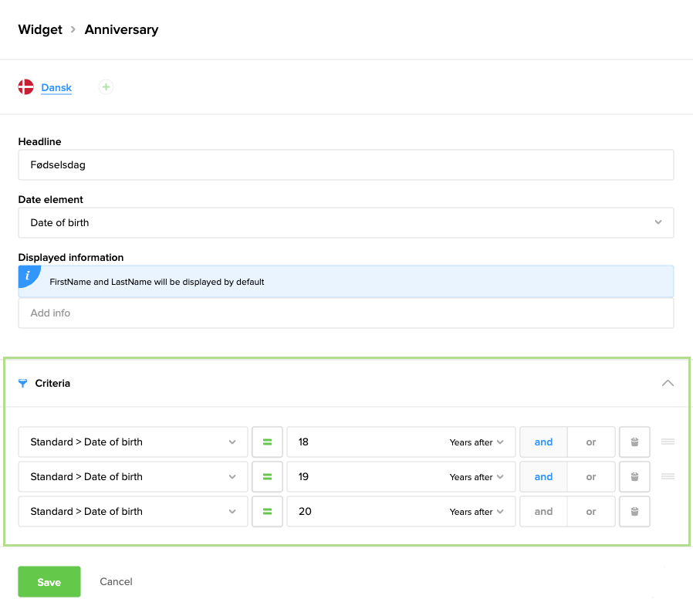Toggle 'or' for the 19 years criteria row
This screenshot has width=693, height=616.
(591, 477)
